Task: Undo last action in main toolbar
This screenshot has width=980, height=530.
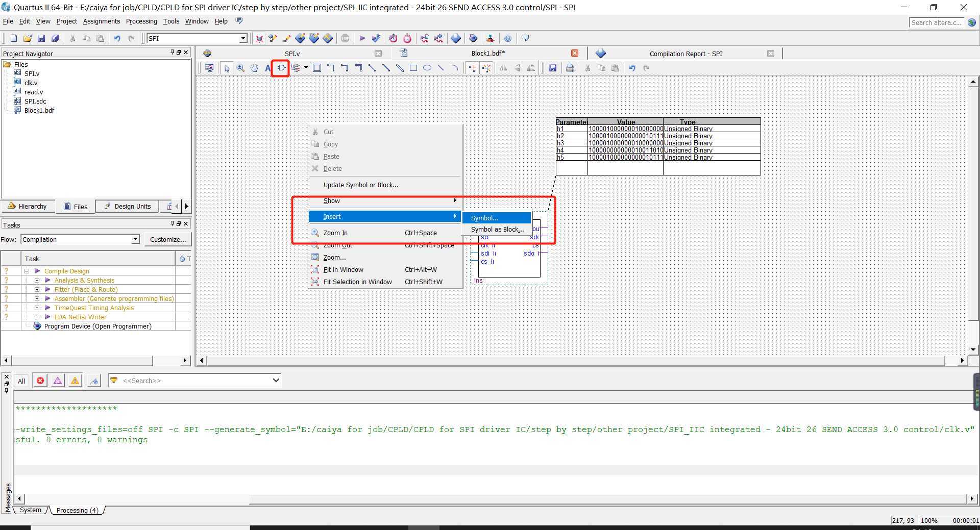Action: pyautogui.click(x=117, y=38)
